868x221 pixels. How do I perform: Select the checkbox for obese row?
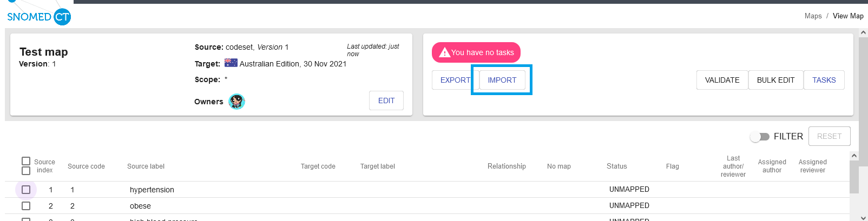pos(26,206)
